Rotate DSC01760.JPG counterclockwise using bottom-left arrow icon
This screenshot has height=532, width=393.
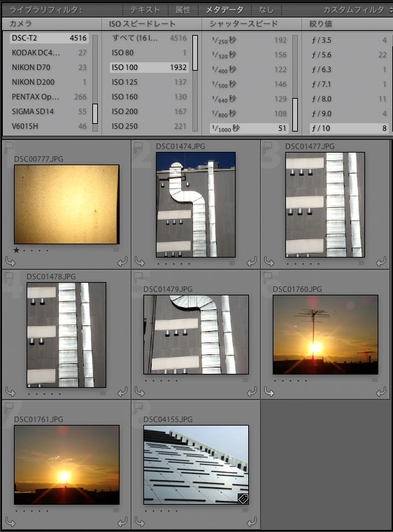tap(269, 391)
